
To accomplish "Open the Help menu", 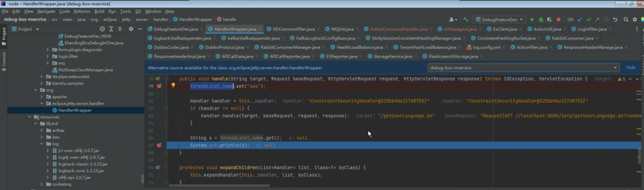I will coord(170,11).
